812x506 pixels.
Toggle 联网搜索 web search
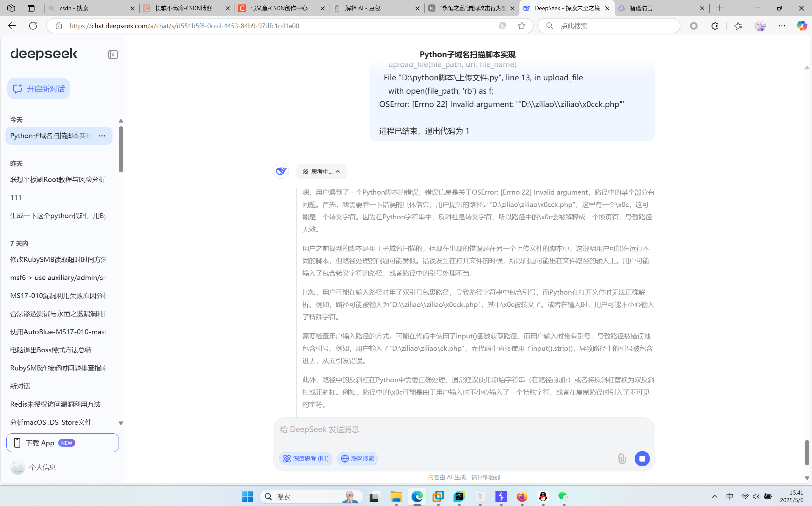[357, 458]
